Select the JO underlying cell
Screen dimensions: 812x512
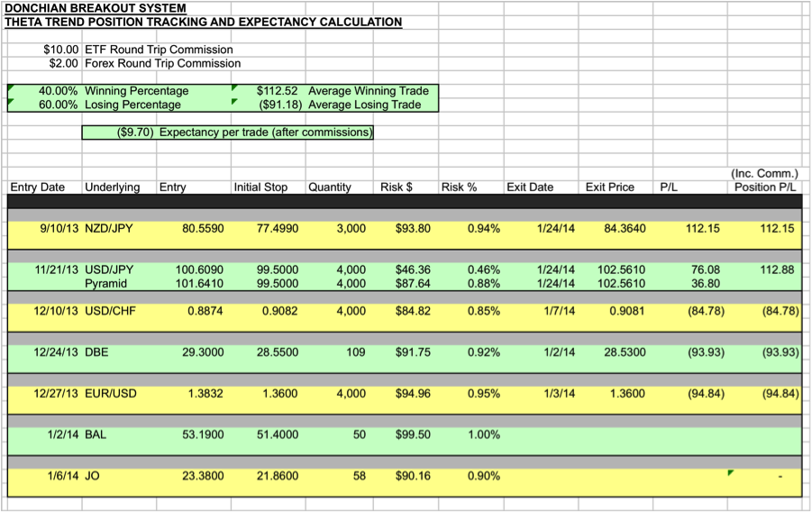pyautogui.click(x=92, y=476)
